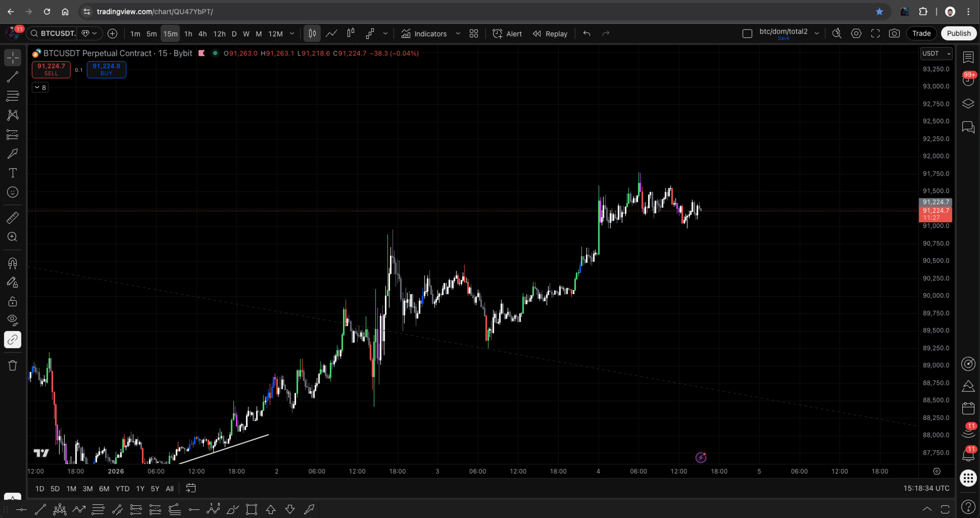Open the patterns drawing tools
The height and width of the screenshot is (518, 980).
[13, 115]
